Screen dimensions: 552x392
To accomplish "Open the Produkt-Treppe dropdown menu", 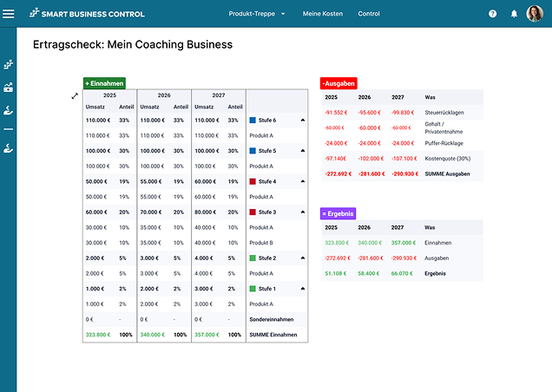I will click(257, 14).
